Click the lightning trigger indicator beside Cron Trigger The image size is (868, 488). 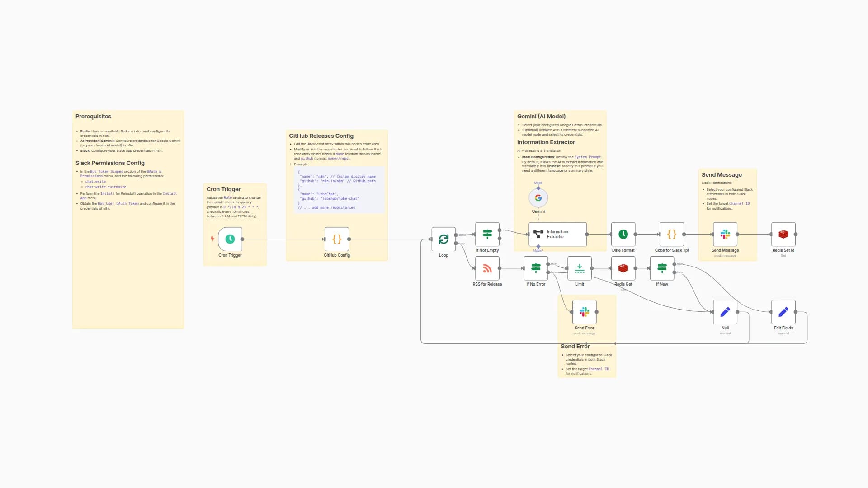coord(212,239)
